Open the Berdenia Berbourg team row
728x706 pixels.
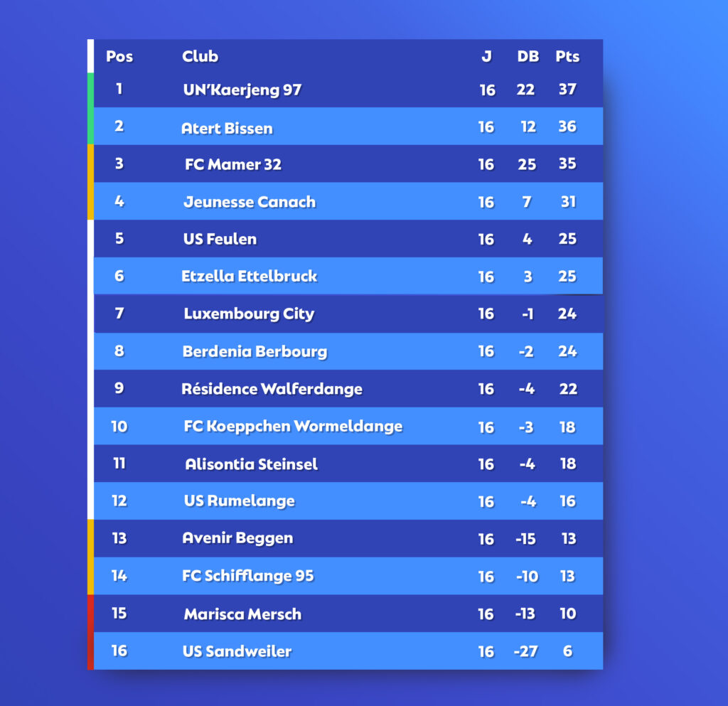pos(348,351)
